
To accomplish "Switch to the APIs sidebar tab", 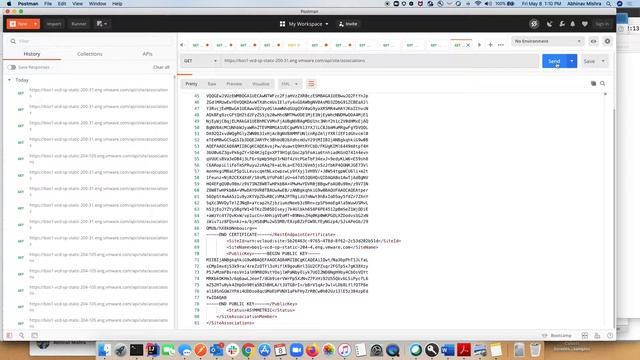I will pyautogui.click(x=147, y=54).
